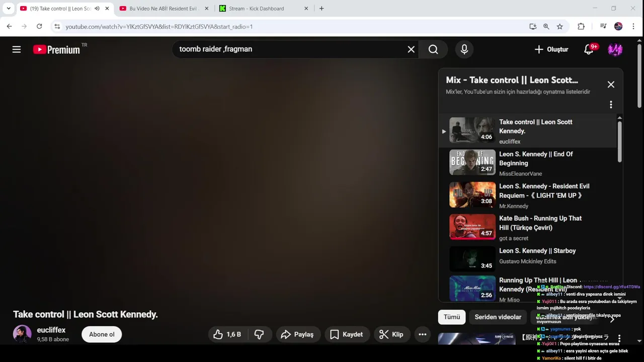Image resolution: width=644 pixels, height=362 pixels.
Task: Play Resident Evil Requiem LIGHT 'EM UP
Action: click(472, 195)
